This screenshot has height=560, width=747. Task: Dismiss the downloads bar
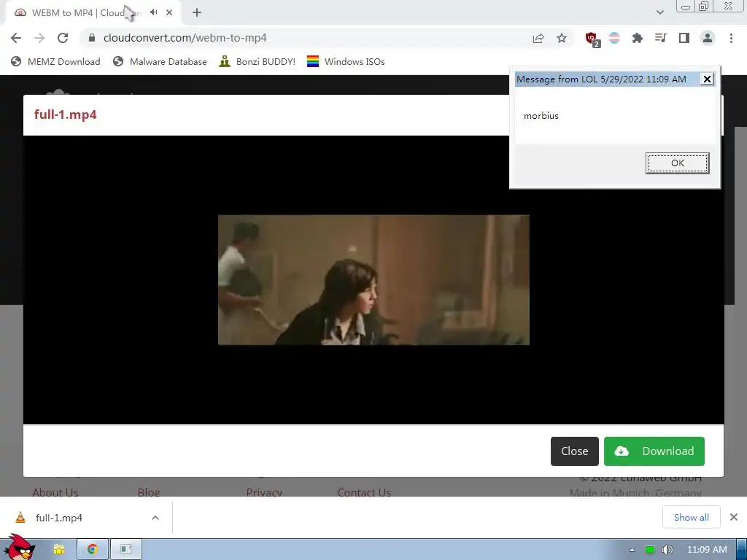(x=734, y=517)
